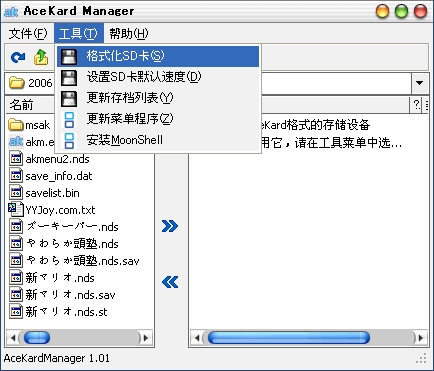Click the double left arrow transfer button
434x371 pixels.
click(170, 282)
